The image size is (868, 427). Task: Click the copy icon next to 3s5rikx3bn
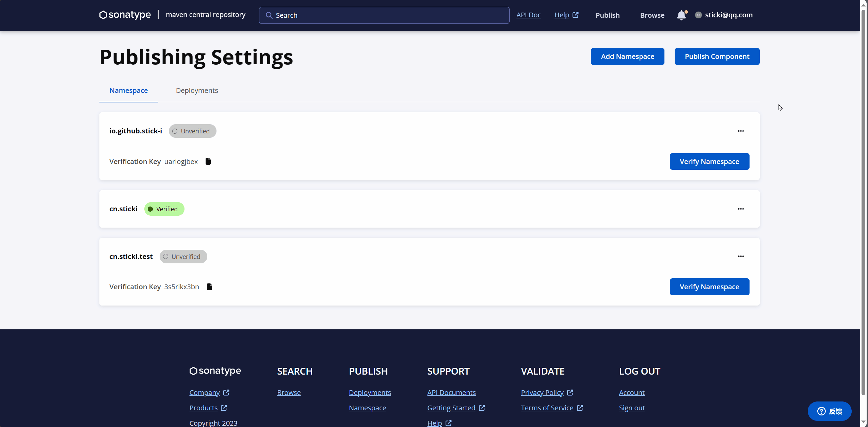(x=209, y=286)
